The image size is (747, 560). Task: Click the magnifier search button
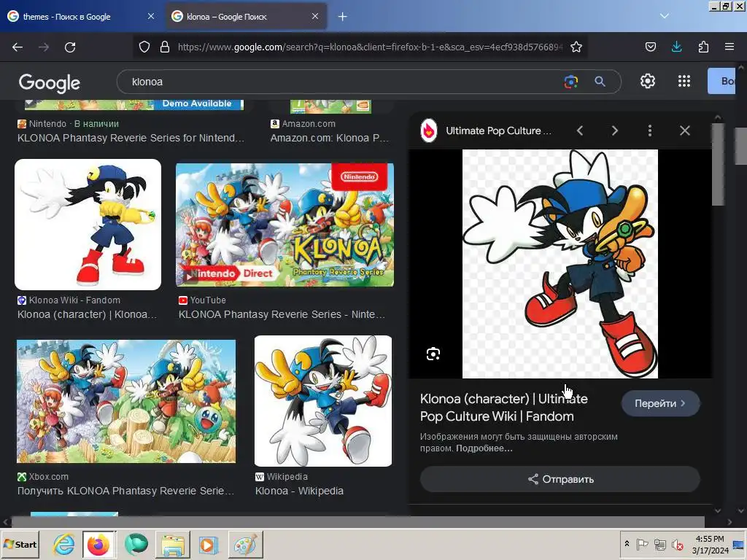click(600, 82)
